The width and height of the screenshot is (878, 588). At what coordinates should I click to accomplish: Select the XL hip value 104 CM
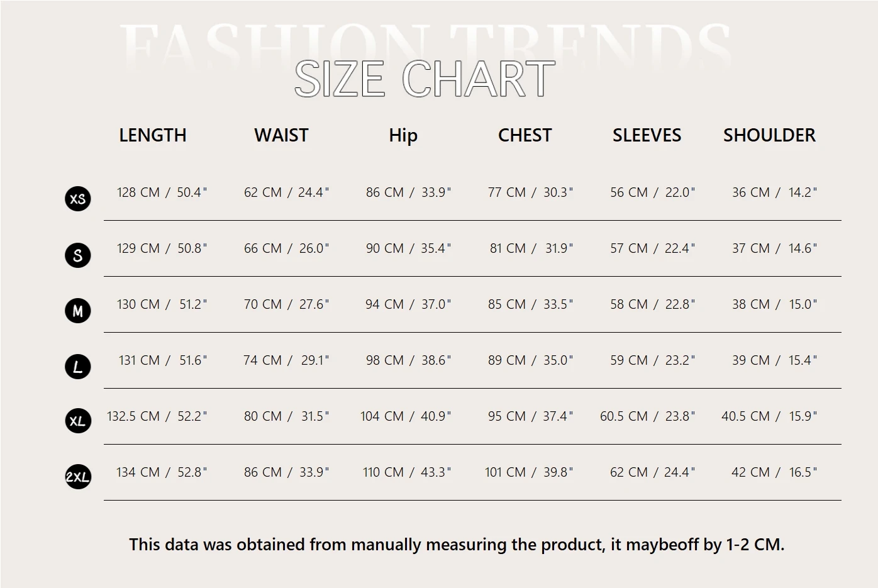(x=382, y=416)
